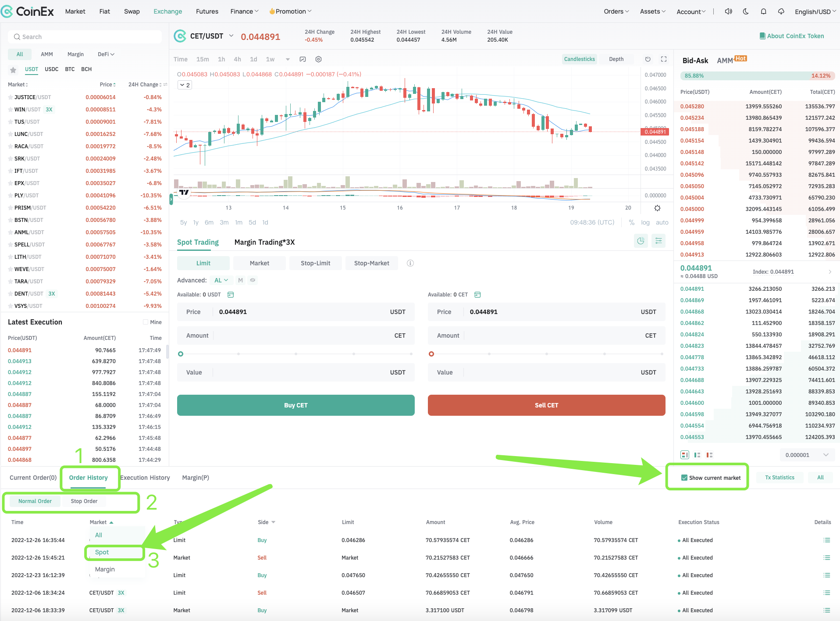Screen dimensions: 840x621
Task: Open the pie chart asset distribution icon
Action: point(641,241)
